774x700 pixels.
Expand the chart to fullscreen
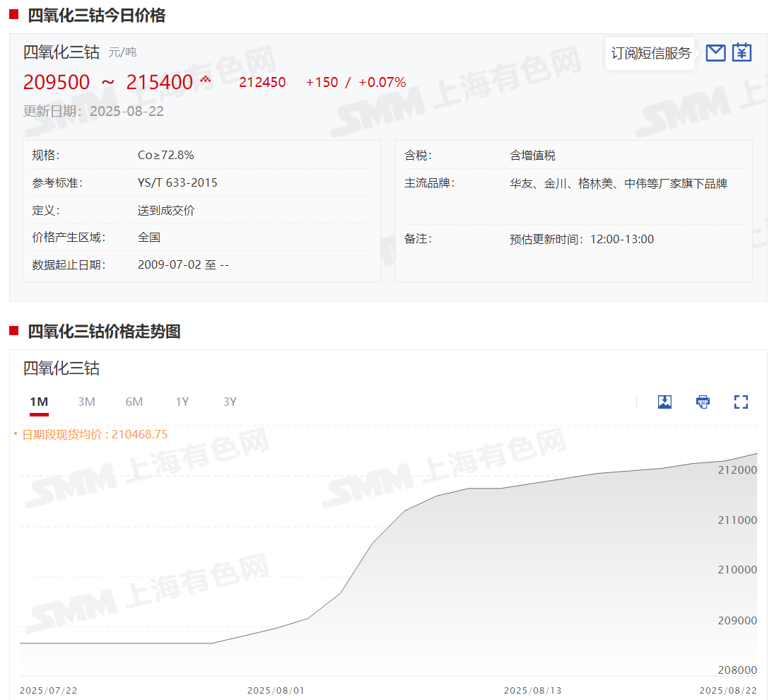click(x=741, y=402)
